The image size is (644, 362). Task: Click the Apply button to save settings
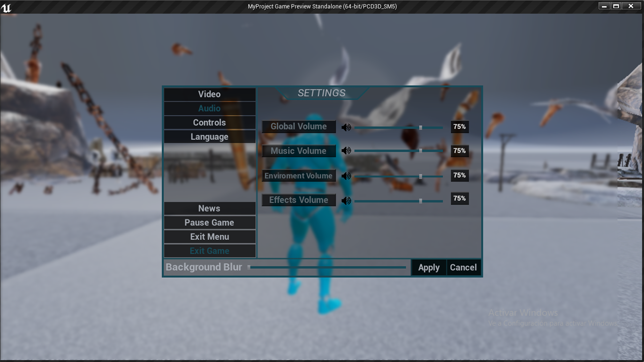click(428, 267)
